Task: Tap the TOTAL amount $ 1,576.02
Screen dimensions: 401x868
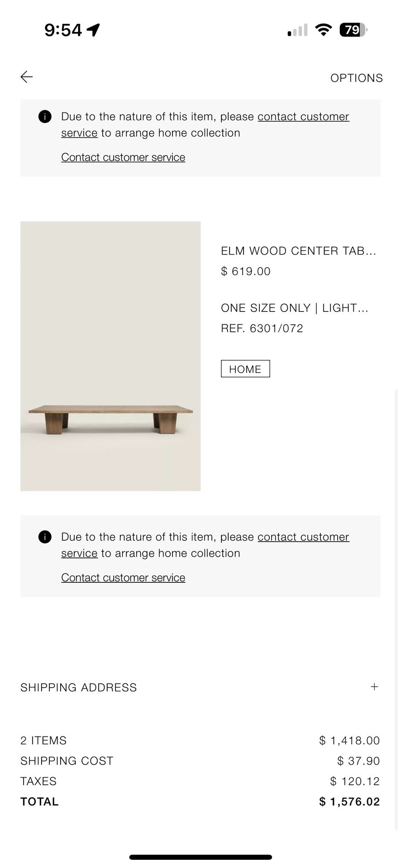Action: [349, 801]
